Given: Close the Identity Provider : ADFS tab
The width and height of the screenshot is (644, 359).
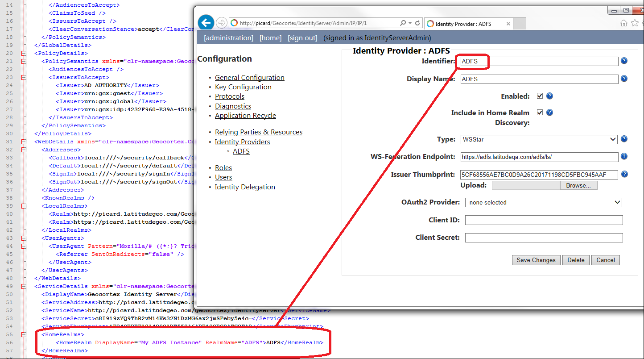Looking at the screenshot, I should [x=508, y=24].
